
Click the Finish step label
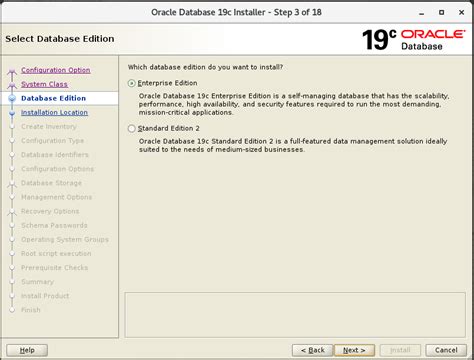pos(31,310)
